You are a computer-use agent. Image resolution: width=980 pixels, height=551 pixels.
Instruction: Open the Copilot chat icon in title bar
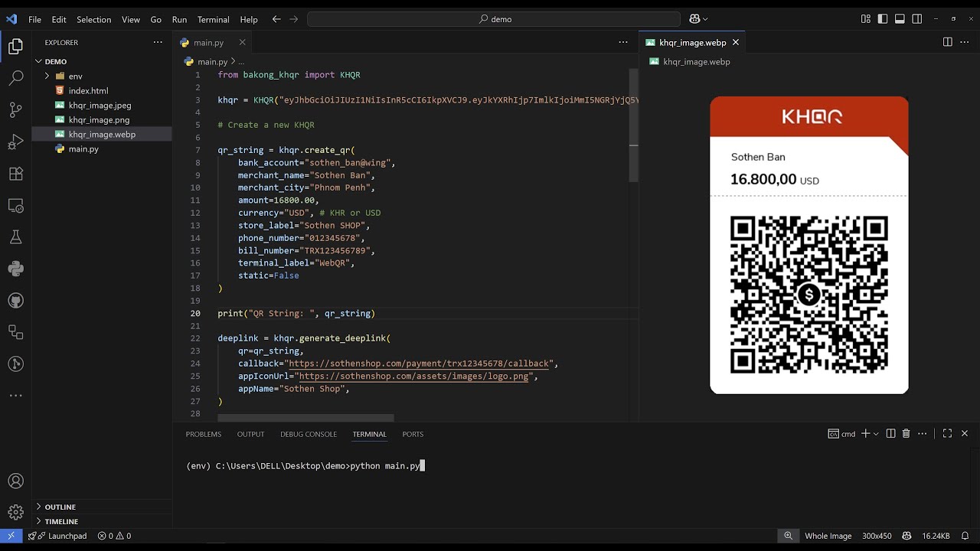click(694, 19)
